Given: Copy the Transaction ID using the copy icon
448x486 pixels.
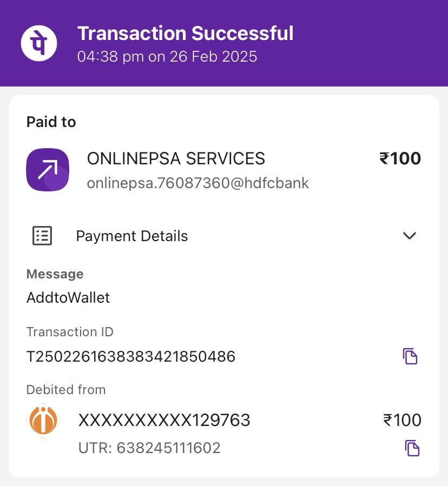Looking at the screenshot, I should pos(410,356).
